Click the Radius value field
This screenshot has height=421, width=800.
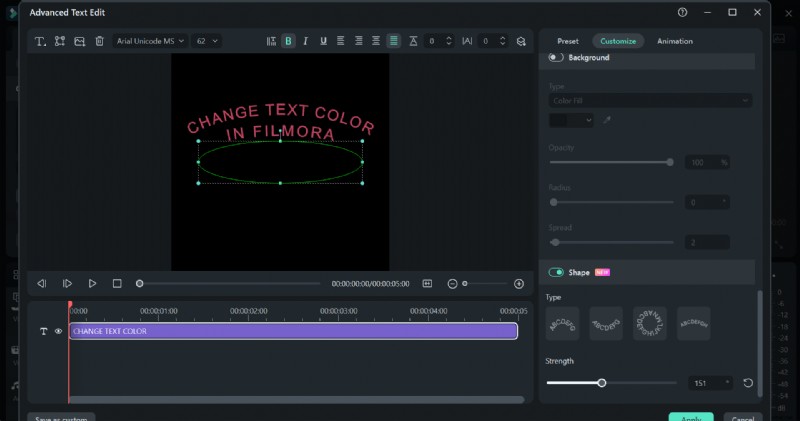point(707,202)
